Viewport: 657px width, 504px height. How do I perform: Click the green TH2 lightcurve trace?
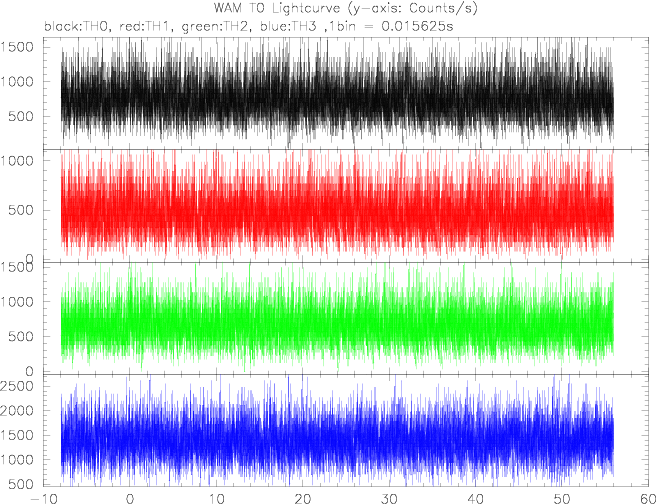(x=337, y=318)
